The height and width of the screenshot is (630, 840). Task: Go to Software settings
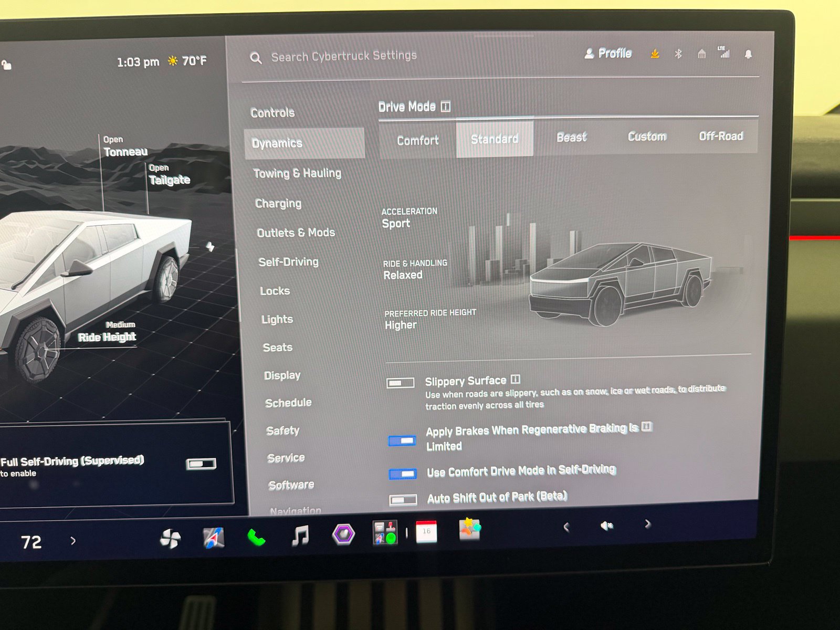coord(291,485)
